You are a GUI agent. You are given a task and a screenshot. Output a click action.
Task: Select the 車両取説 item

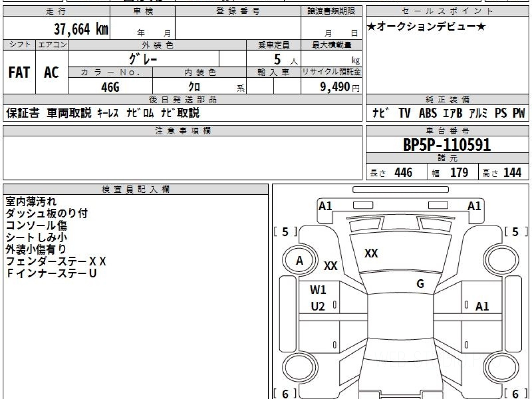(69, 113)
